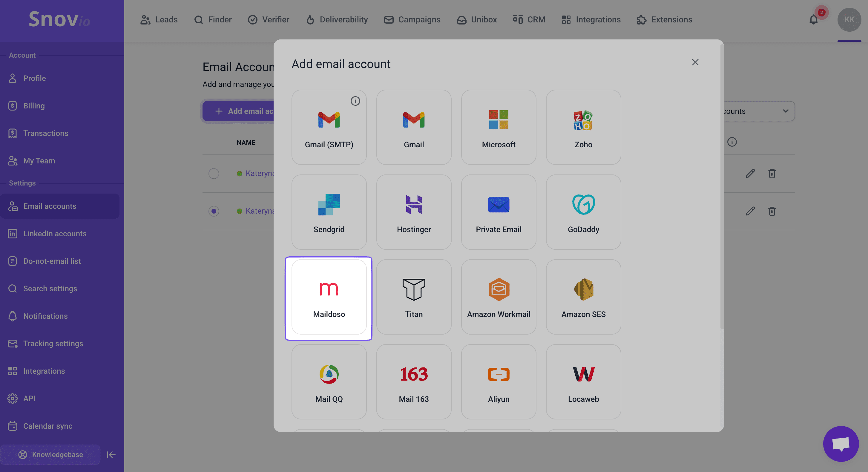
Task: Select the first email account radio button
Action: pyautogui.click(x=214, y=174)
